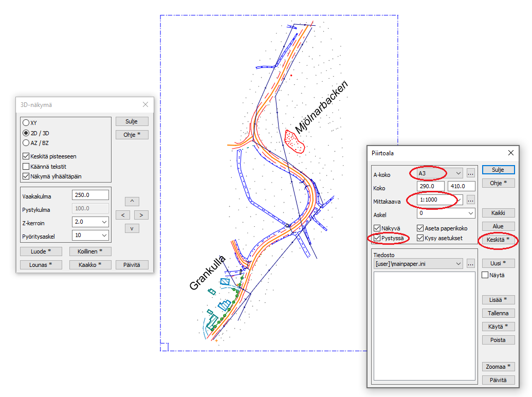
Task: Open the Pyöritysaskel dropdown
Action: pos(104,235)
